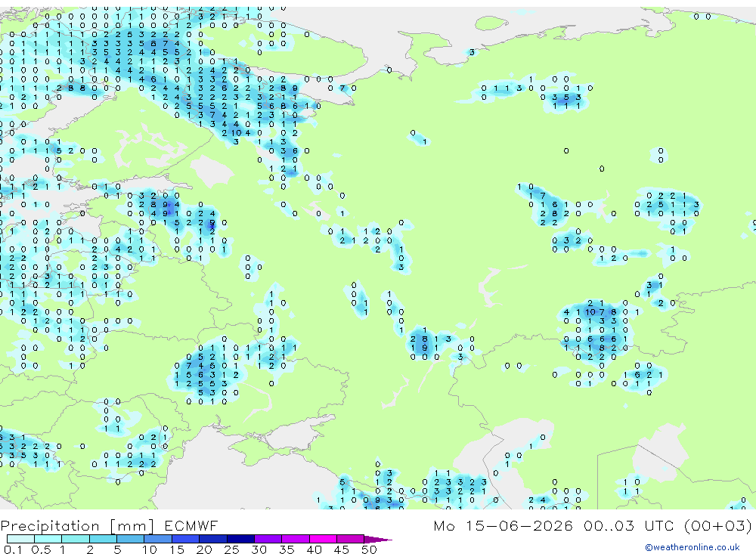The width and height of the screenshot is (756, 554).
Task: Click the 10–15 mm legend color swatch
Action: (x=158, y=539)
